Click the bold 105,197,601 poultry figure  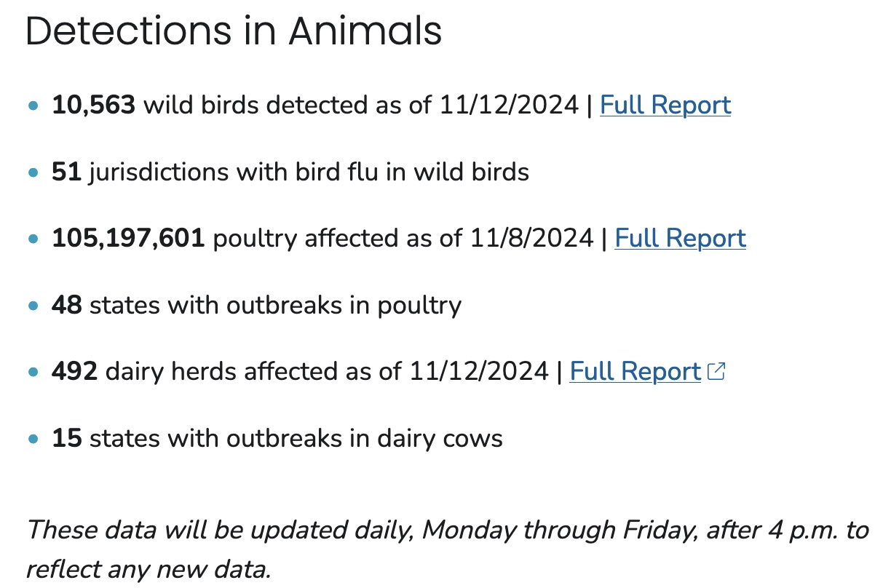click(128, 239)
